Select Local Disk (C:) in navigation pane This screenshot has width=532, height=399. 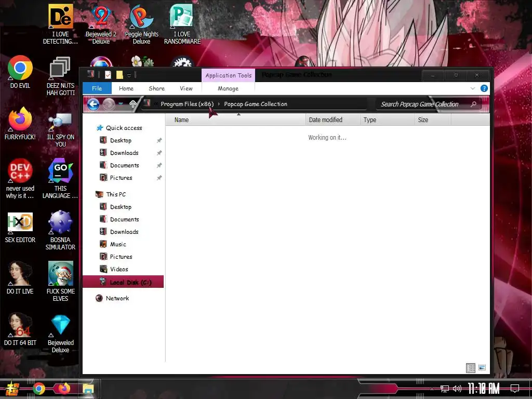(123, 282)
